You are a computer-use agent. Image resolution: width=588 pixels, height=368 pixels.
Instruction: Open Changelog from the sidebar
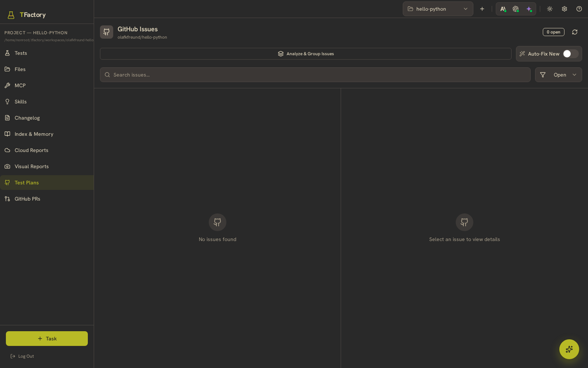[47, 118]
